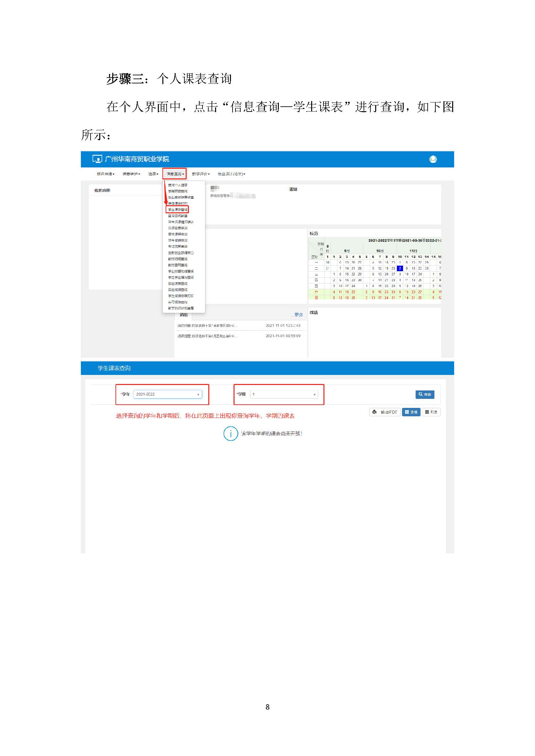Screen dimensions: 535x756
Task: Switch to 列表 list view
Action: [431, 412]
